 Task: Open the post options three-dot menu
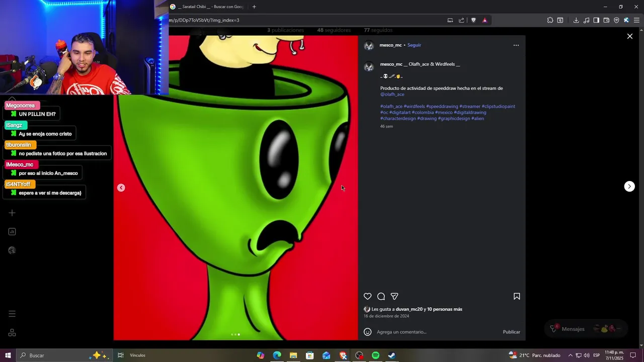(x=516, y=45)
